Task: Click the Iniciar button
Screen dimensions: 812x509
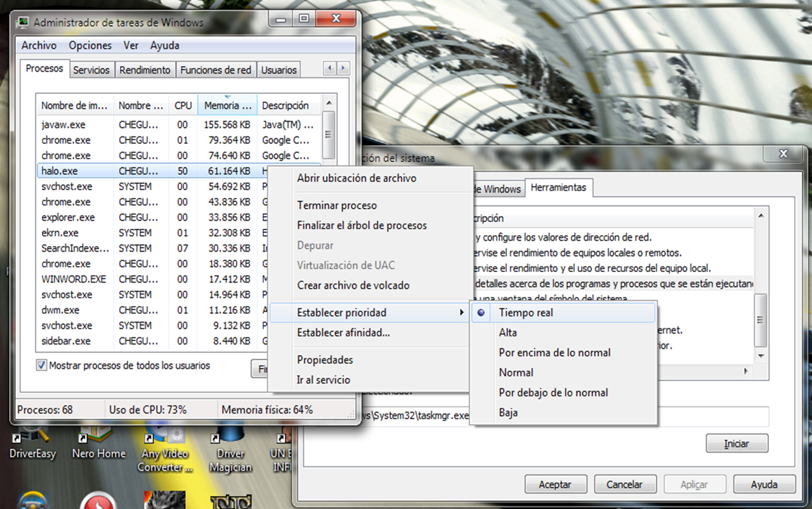Action: point(737,444)
